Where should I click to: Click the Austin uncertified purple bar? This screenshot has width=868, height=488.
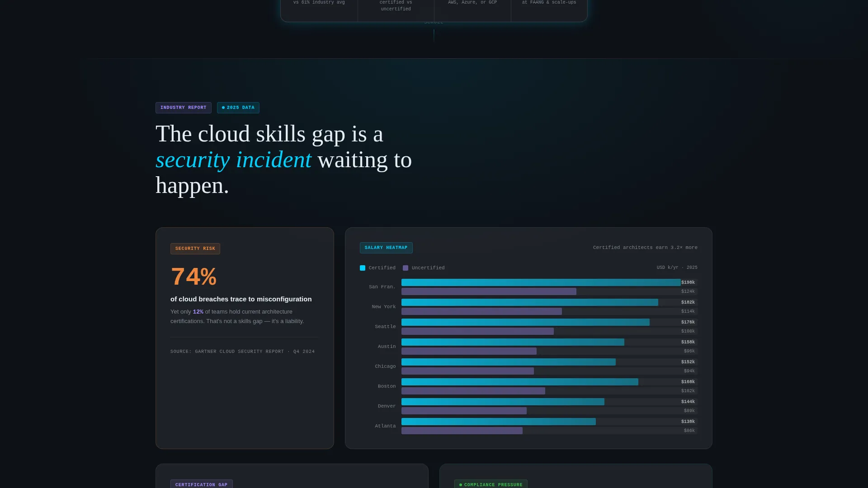click(469, 351)
